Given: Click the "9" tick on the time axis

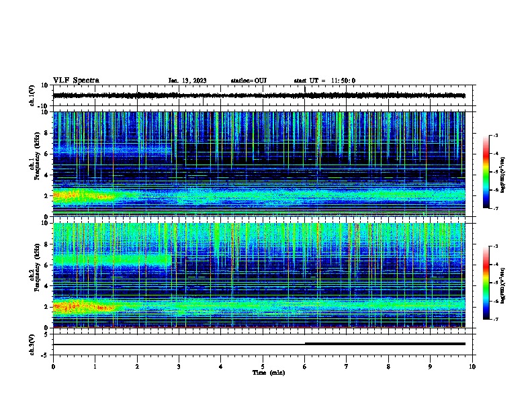Looking at the screenshot, I should click(x=430, y=367).
